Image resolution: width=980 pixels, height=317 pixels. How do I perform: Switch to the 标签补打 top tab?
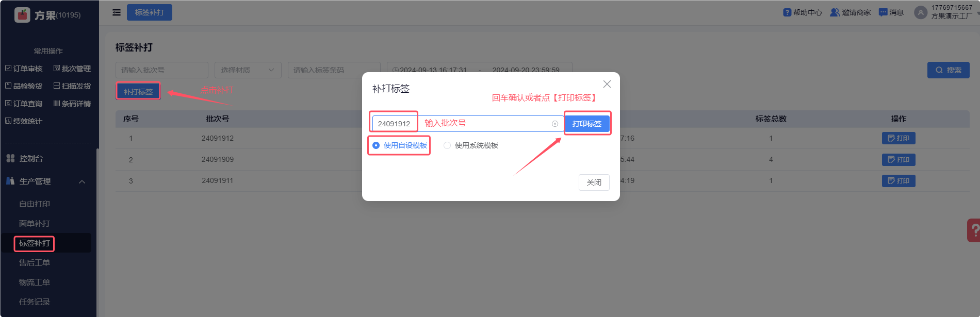(150, 12)
